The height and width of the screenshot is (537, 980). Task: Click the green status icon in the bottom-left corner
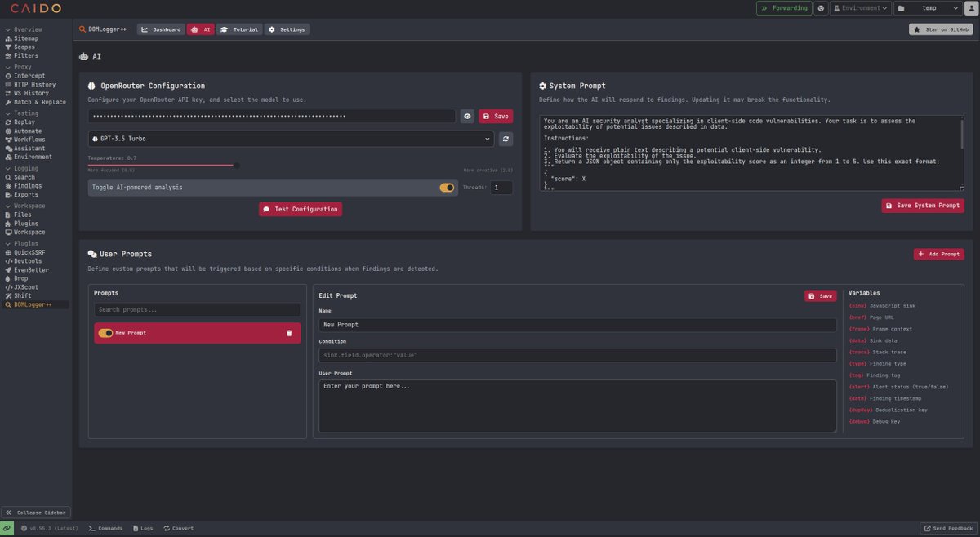(7, 528)
